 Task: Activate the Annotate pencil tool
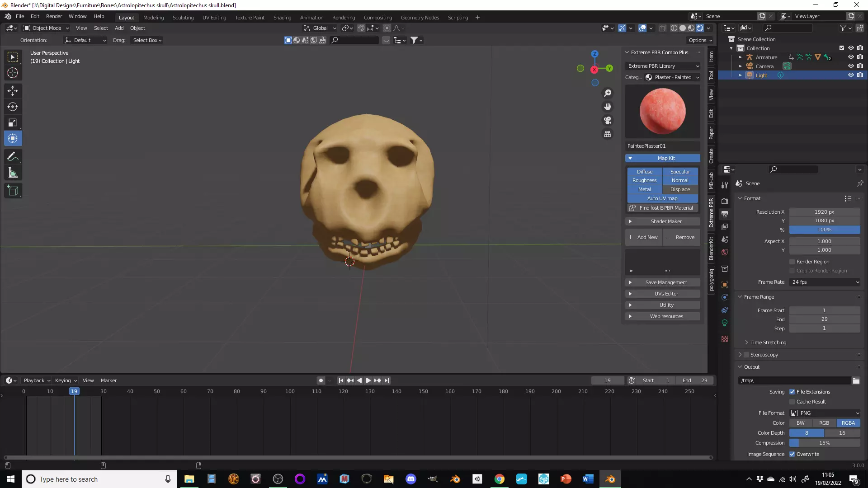click(x=13, y=156)
